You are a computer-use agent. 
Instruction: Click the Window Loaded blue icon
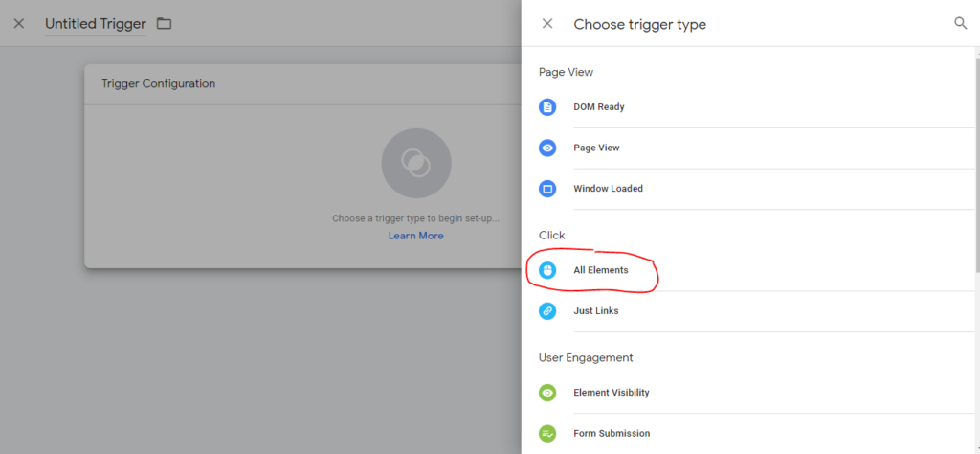coord(547,189)
